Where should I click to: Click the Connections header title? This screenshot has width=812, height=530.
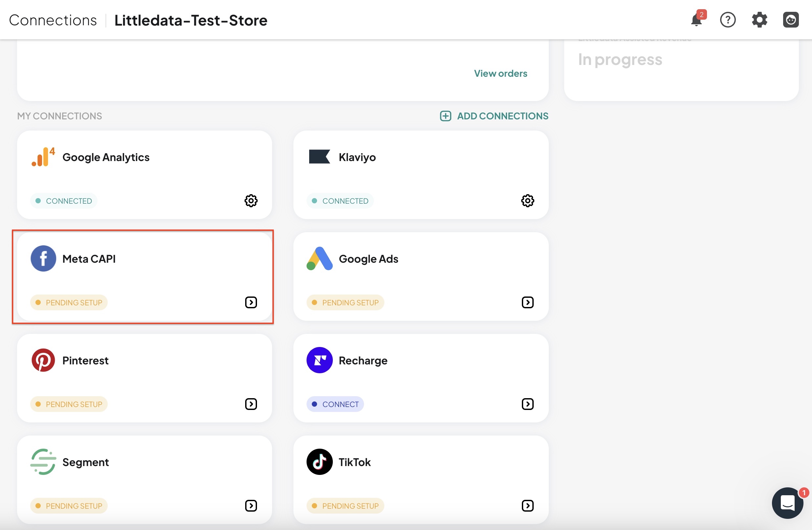pyautogui.click(x=53, y=20)
